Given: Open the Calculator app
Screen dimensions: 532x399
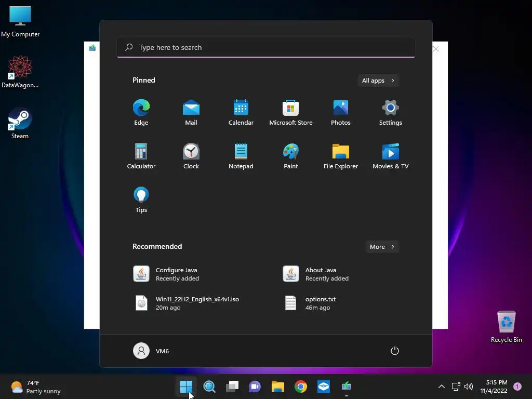Looking at the screenshot, I should click(141, 156).
